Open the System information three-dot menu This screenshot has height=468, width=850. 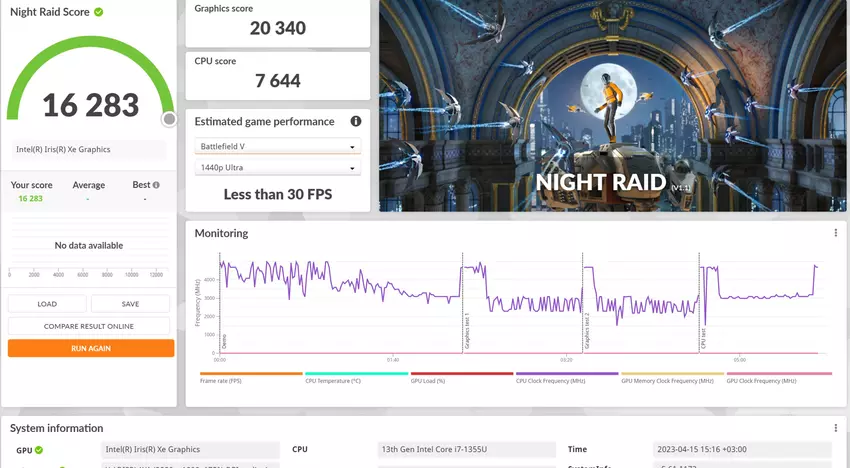point(835,428)
